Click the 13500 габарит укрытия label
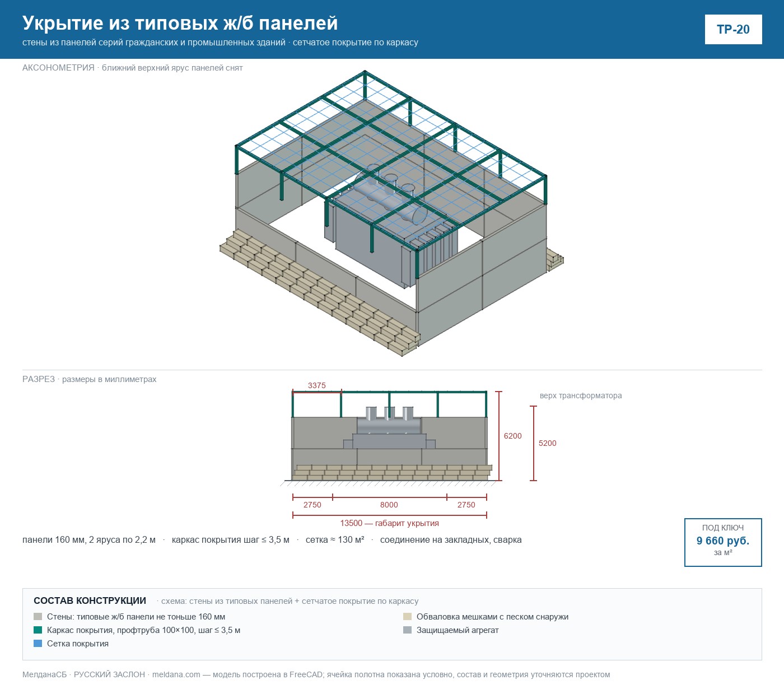Screen dimensions: 784x689 (390, 523)
